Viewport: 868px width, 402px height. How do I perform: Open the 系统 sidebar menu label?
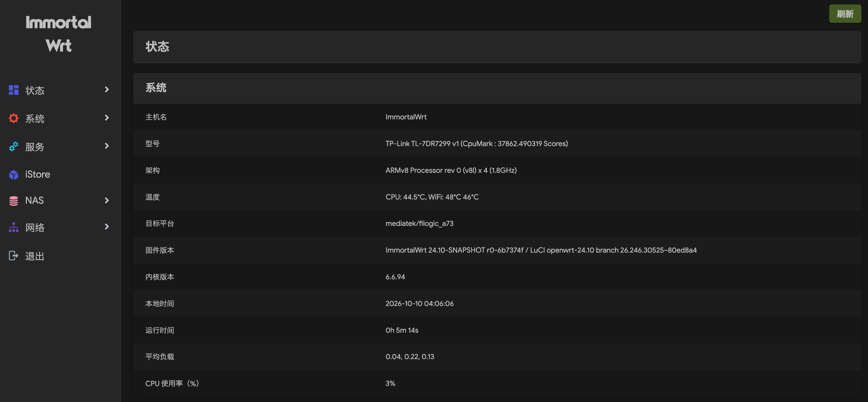35,118
